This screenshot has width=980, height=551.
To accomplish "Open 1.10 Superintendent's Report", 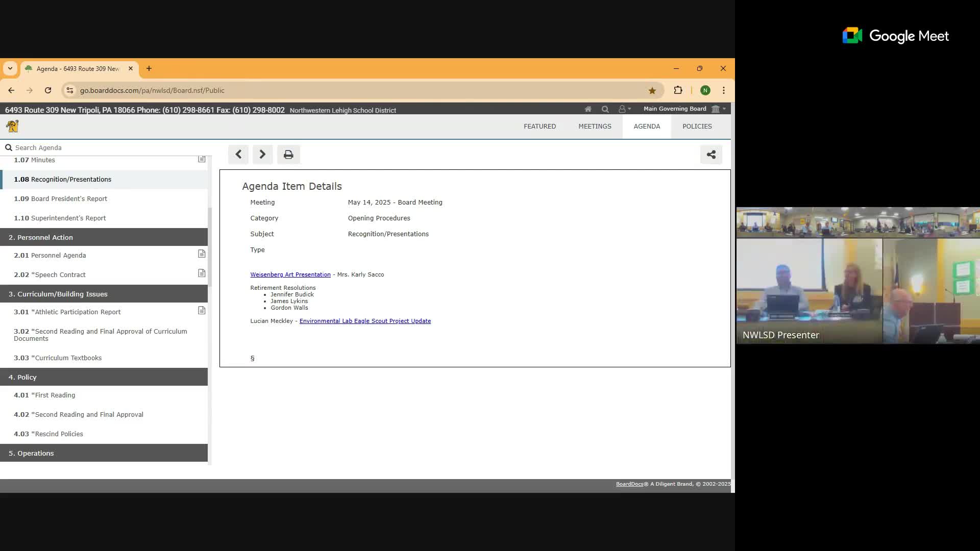I will pos(104,218).
